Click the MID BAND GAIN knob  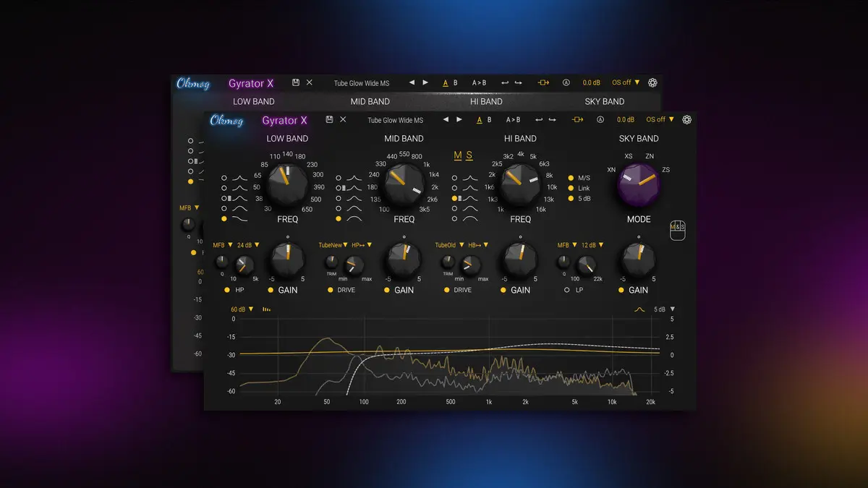[404, 260]
